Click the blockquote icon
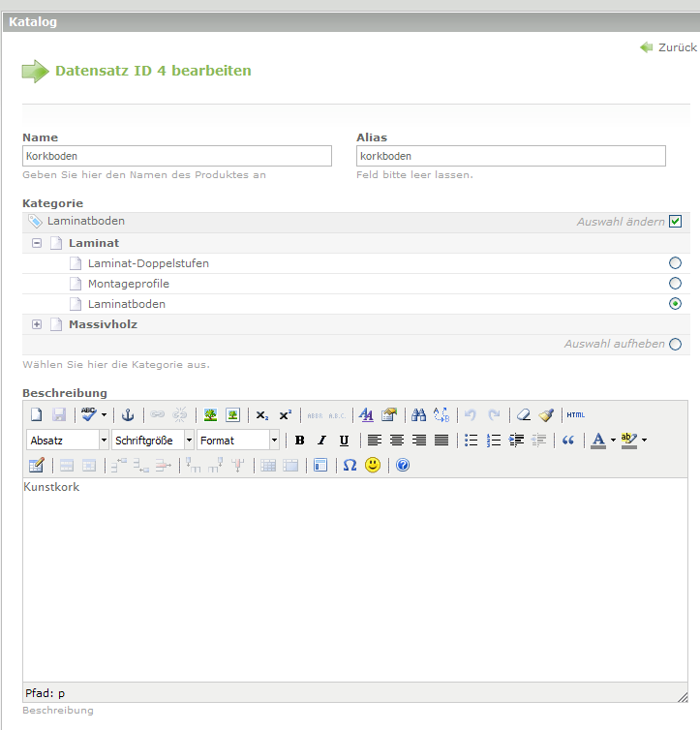 coord(568,441)
